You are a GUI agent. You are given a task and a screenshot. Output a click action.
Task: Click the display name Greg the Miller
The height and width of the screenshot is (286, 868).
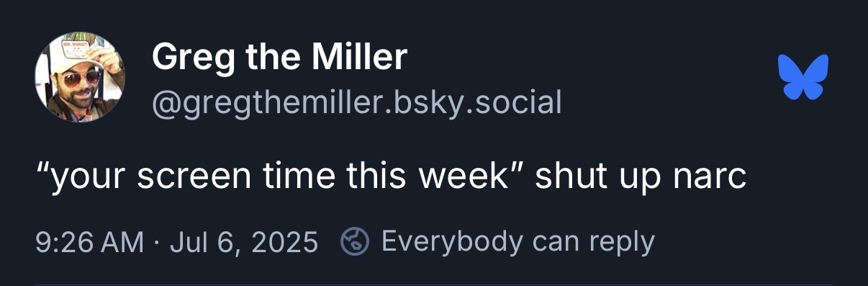(280, 58)
